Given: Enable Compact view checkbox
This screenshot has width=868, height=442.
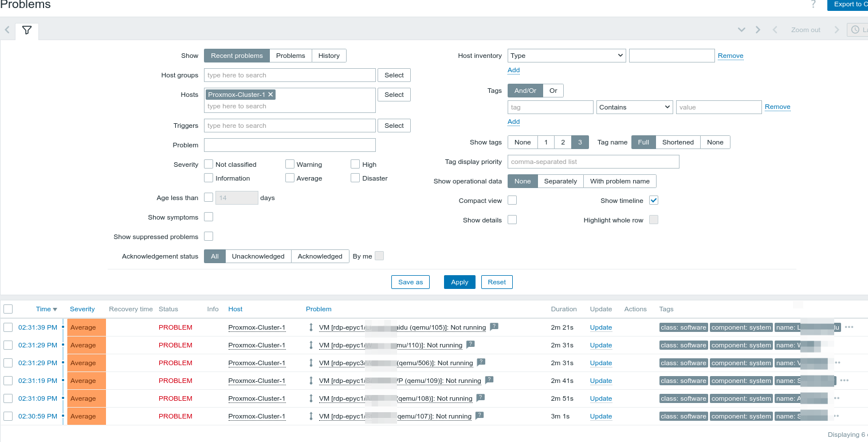Looking at the screenshot, I should [x=512, y=200].
